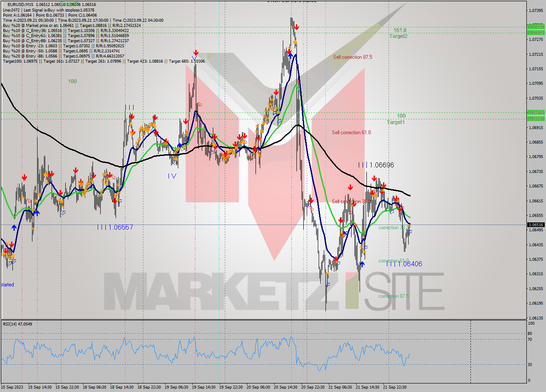Click the time axis label 15 Sep 14:30
The height and width of the screenshot is (392, 546).
(x=40, y=387)
